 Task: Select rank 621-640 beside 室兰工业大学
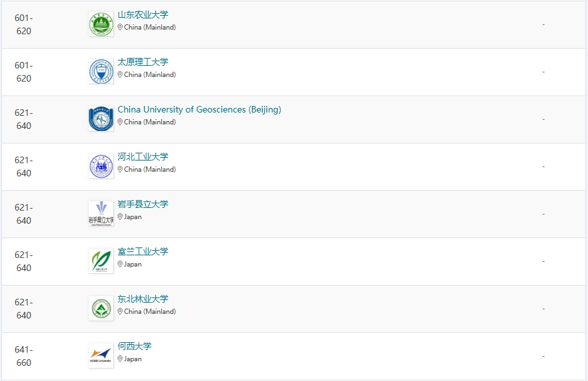(x=24, y=261)
